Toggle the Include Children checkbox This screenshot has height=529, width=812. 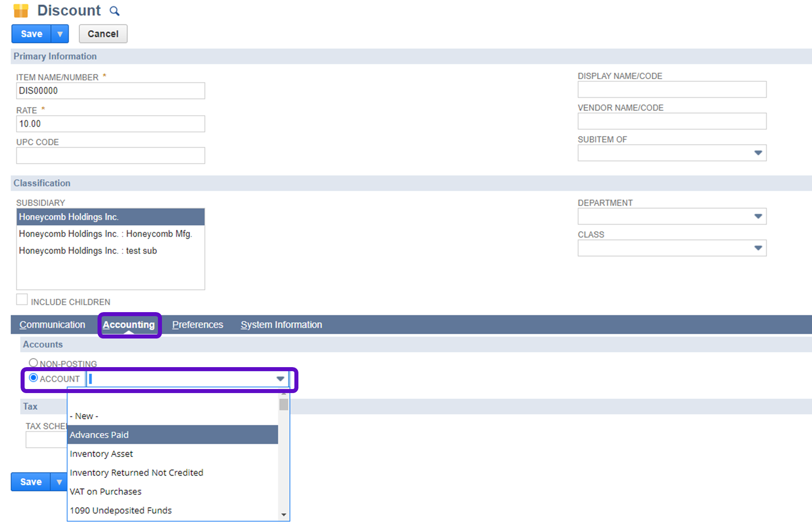point(22,300)
